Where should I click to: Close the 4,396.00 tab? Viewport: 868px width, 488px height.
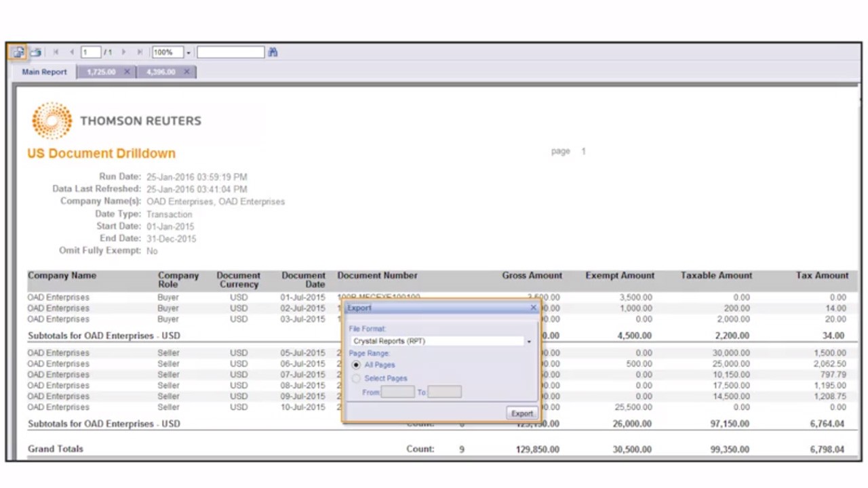point(186,72)
